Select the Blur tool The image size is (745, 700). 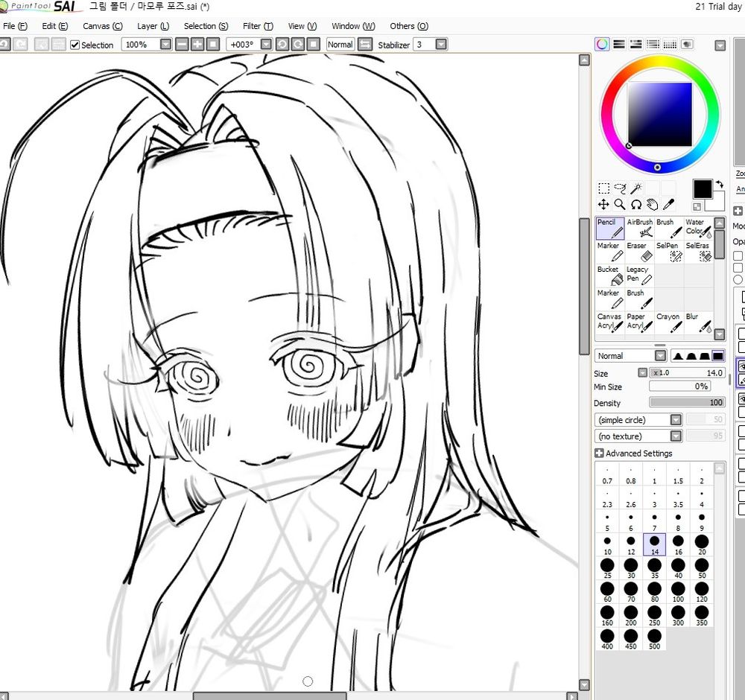(698, 322)
